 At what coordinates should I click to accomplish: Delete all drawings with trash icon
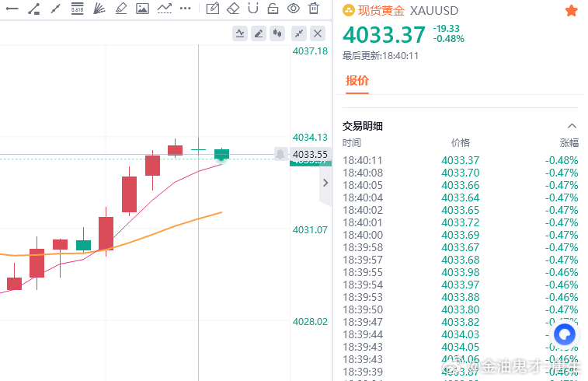tap(314, 9)
